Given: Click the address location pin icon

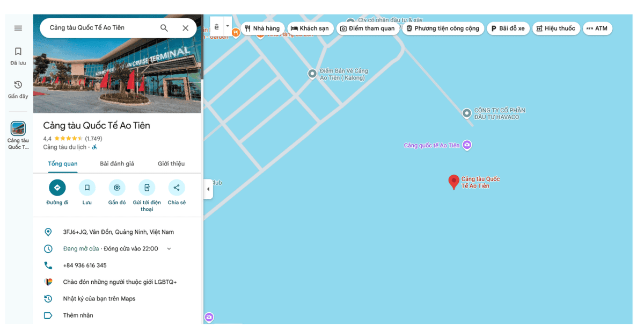Looking at the screenshot, I should click(x=48, y=232).
